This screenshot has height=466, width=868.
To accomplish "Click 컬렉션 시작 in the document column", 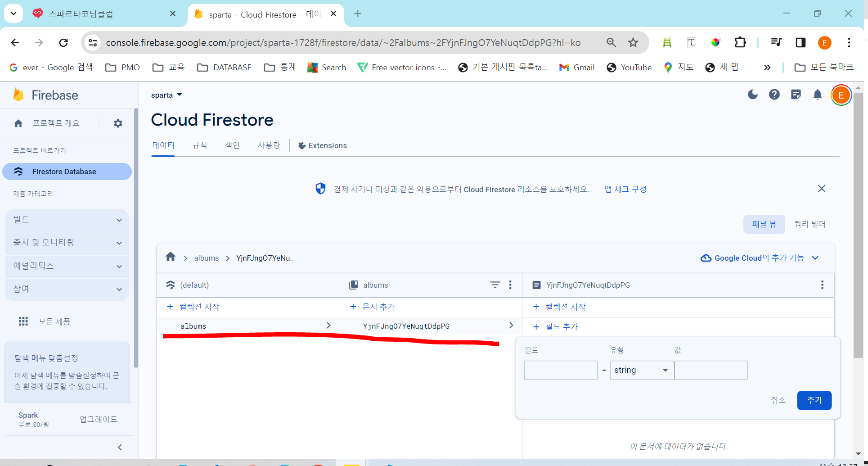I will click(559, 307).
